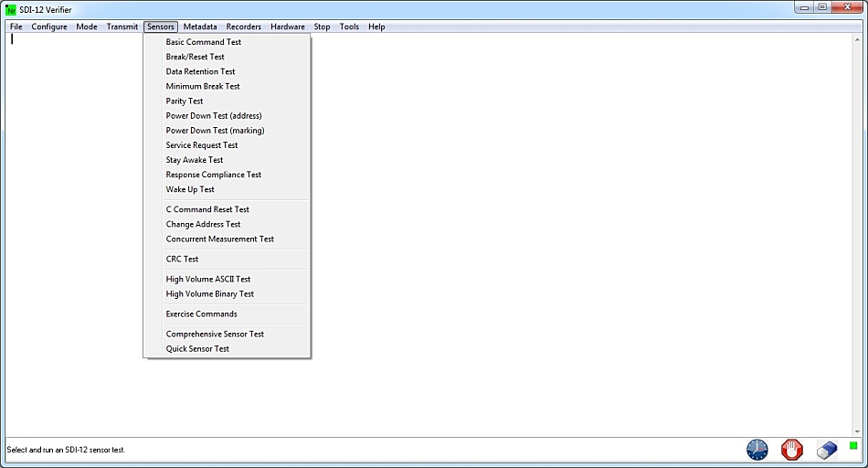
Task: Open the Mode menu
Action: point(87,27)
